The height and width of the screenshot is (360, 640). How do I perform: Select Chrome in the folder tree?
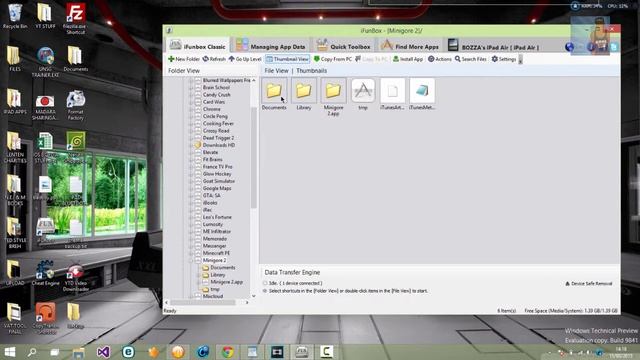[x=211, y=109]
